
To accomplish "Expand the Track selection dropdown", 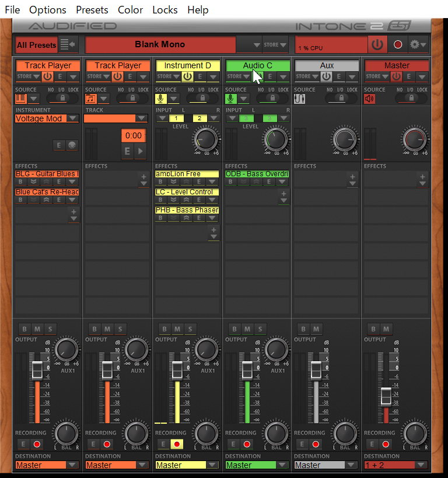I will [141, 118].
